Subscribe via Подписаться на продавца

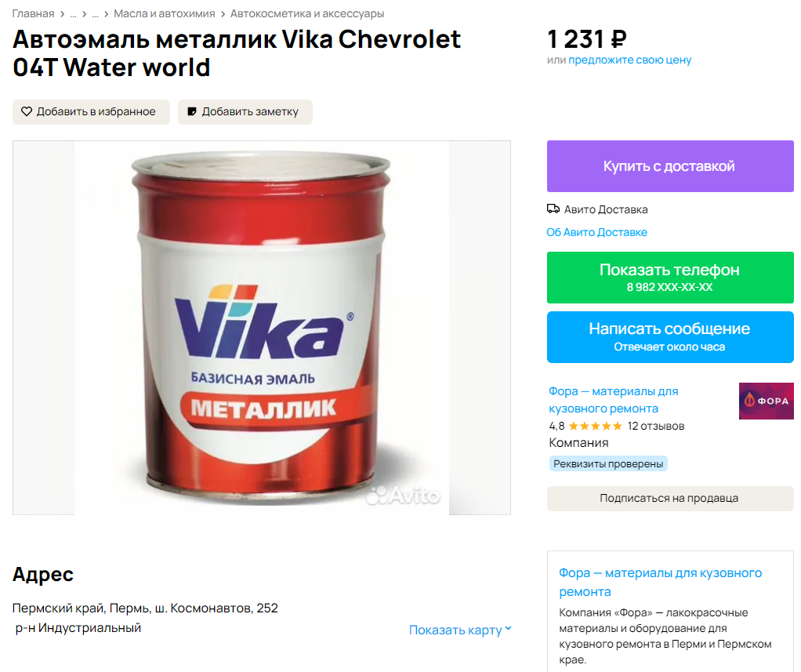(x=670, y=498)
